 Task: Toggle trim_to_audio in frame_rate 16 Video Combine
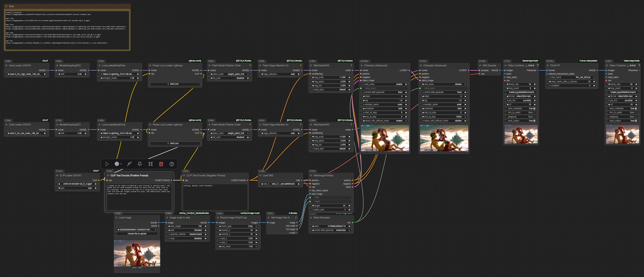pyautogui.click(x=521, y=113)
